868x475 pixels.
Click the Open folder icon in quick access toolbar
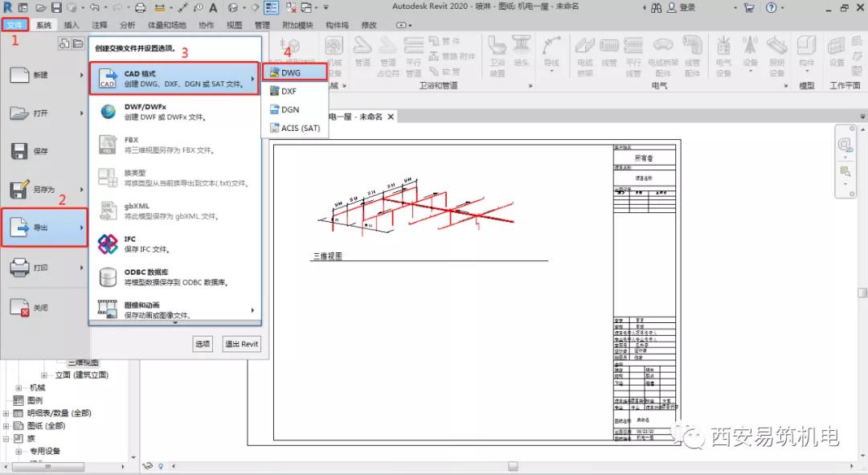tap(41, 8)
